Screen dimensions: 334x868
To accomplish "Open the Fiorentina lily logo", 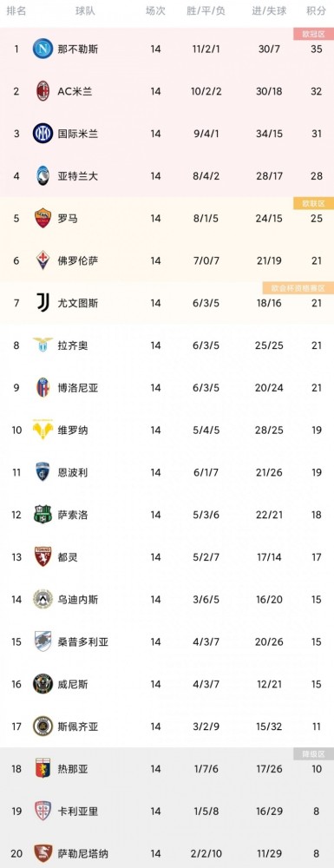I will point(43,260).
